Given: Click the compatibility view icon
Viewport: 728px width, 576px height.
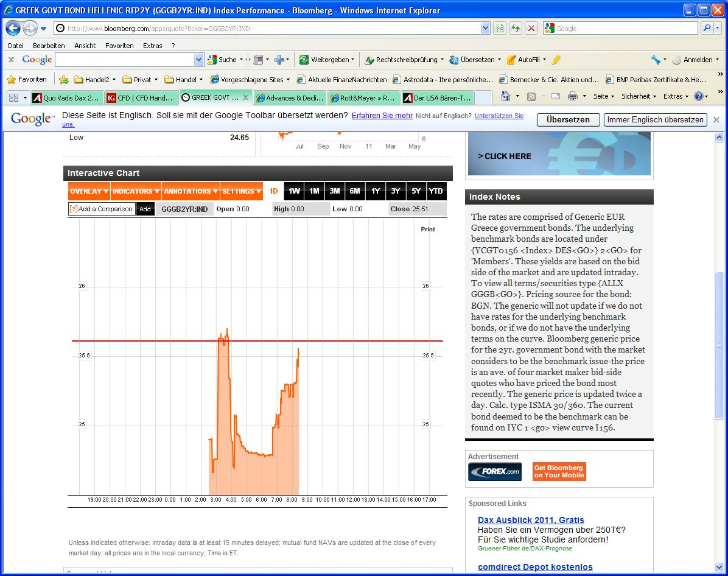Looking at the screenshot, I should pyautogui.click(x=500, y=29).
